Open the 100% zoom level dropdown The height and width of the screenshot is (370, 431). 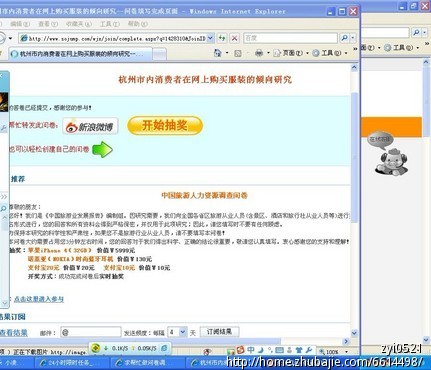347,352
